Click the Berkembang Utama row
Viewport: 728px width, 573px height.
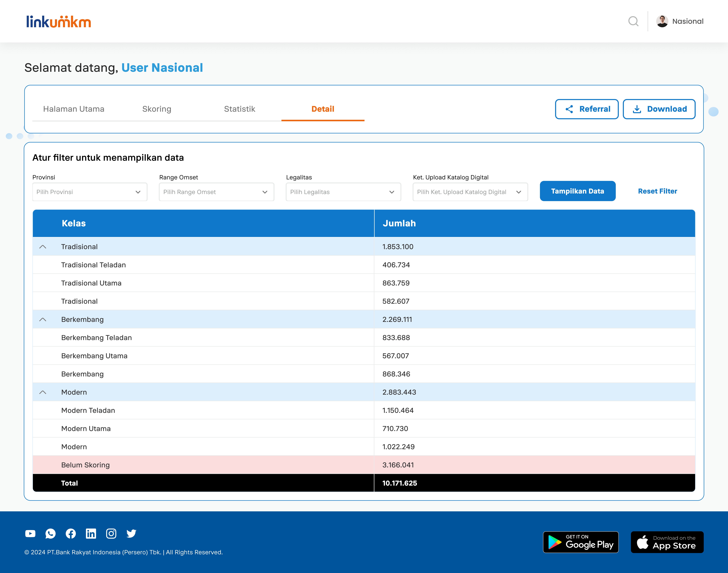[364, 356]
